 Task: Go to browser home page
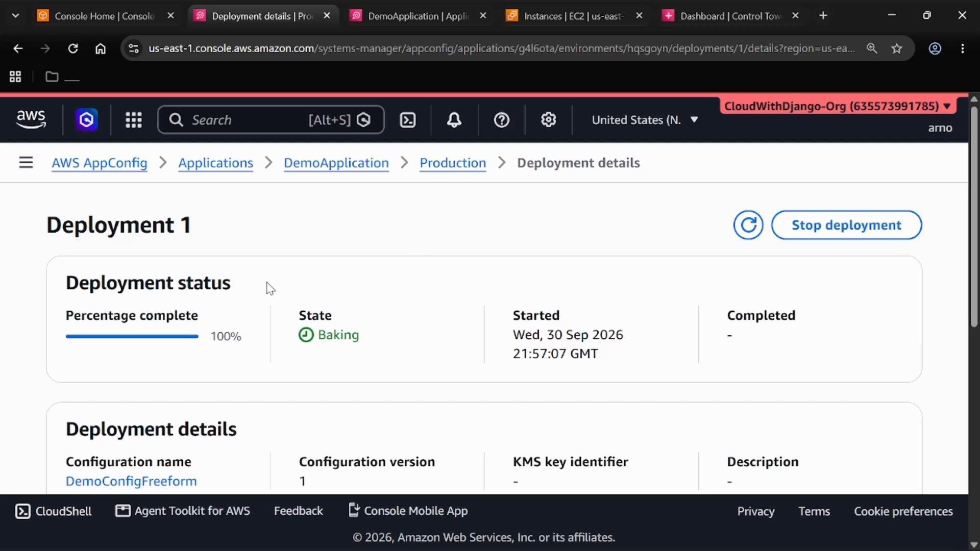(x=101, y=48)
